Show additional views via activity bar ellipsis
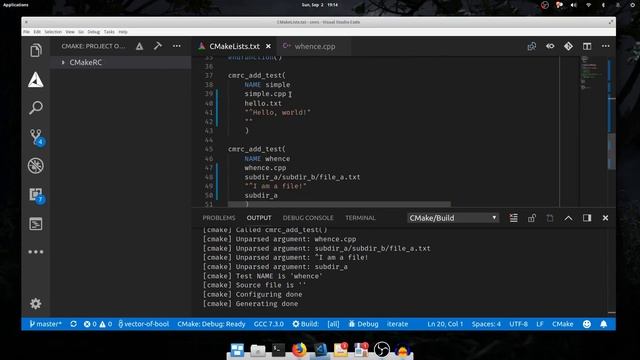 (36, 252)
